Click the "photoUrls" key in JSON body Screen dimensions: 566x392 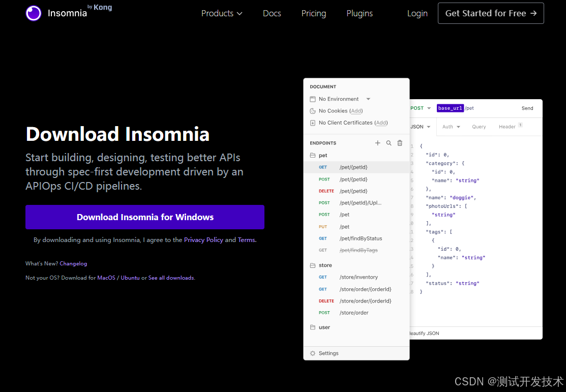click(443, 206)
